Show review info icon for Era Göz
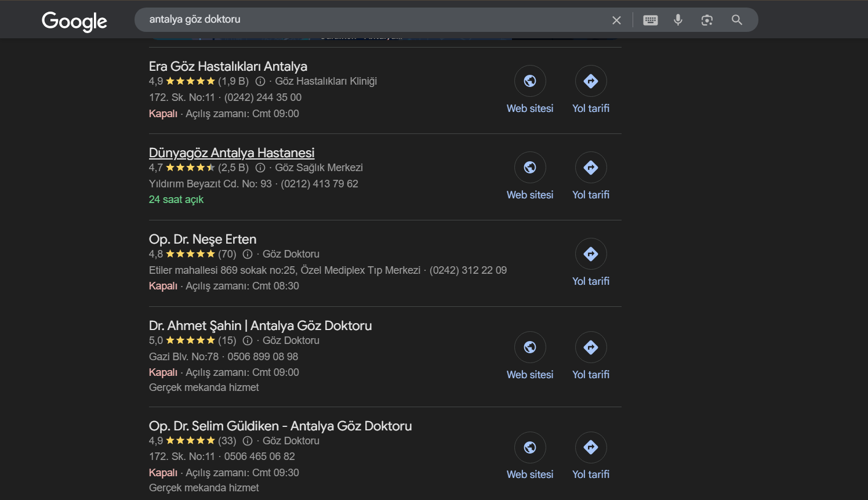This screenshot has width=868, height=500. tap(260, 81)
